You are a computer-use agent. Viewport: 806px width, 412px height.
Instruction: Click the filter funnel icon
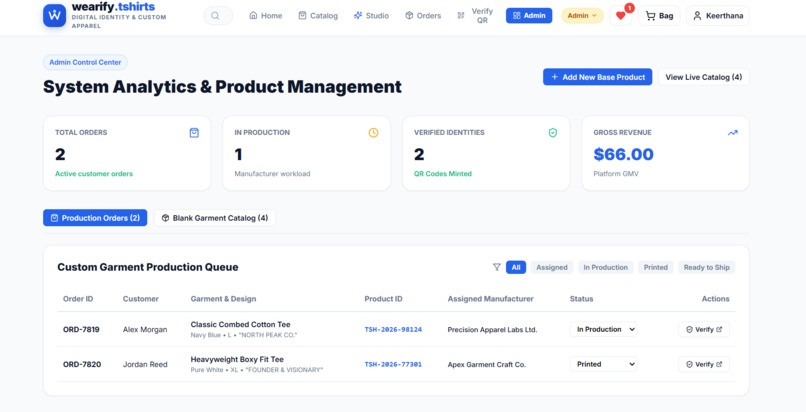(x=497, y=267)
